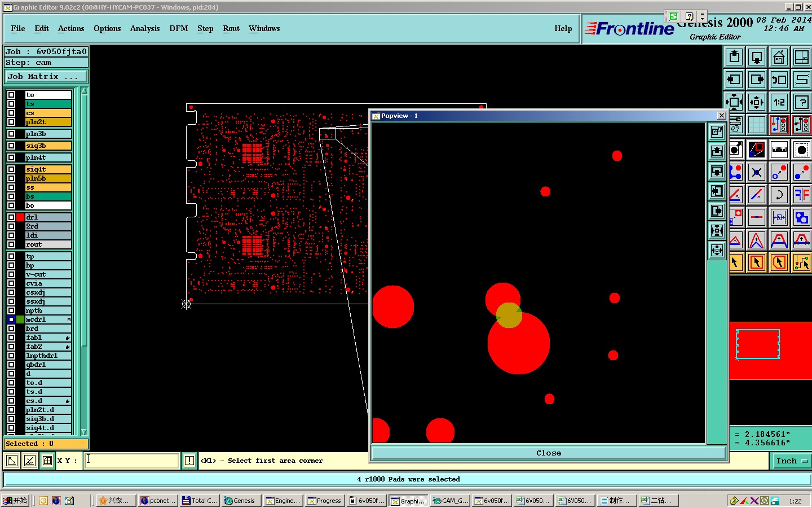Click the zoom in arrows icon in main toolbar
The width and height of the screenshot is (812, 508).
pos(734,102)
